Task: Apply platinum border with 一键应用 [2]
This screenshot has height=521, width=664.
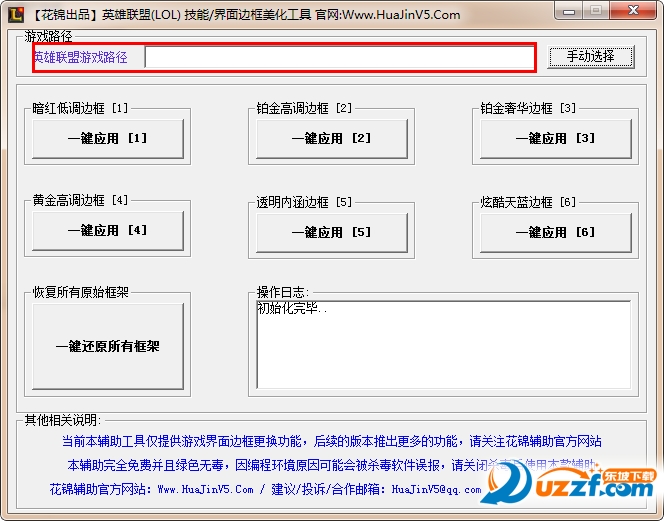Action: 332,139
